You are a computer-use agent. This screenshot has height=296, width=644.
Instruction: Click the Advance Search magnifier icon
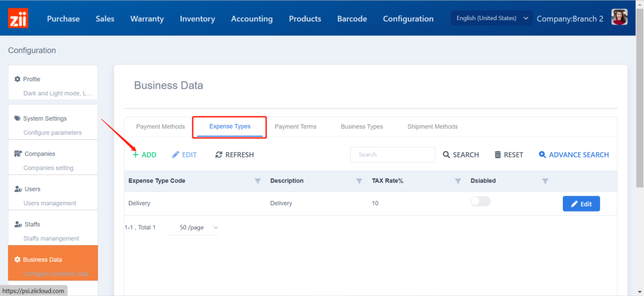coord(542,154)
